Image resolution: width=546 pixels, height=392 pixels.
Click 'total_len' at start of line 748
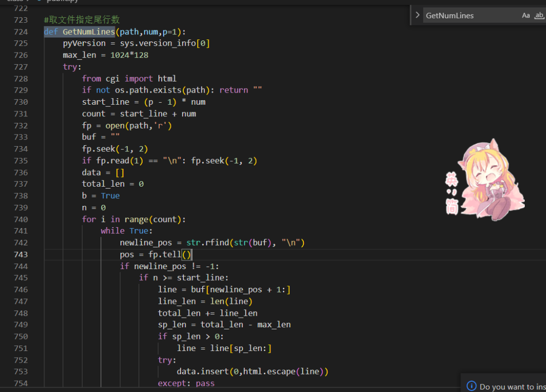pyautogui.click(x=179, y=313)
